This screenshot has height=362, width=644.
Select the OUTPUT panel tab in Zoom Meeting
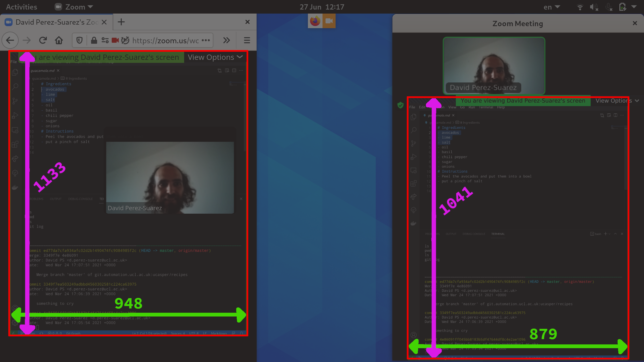tap(451, 234)
